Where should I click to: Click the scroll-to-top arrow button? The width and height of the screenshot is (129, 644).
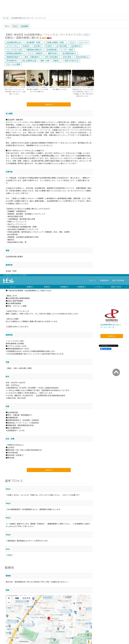pos(116,372)
